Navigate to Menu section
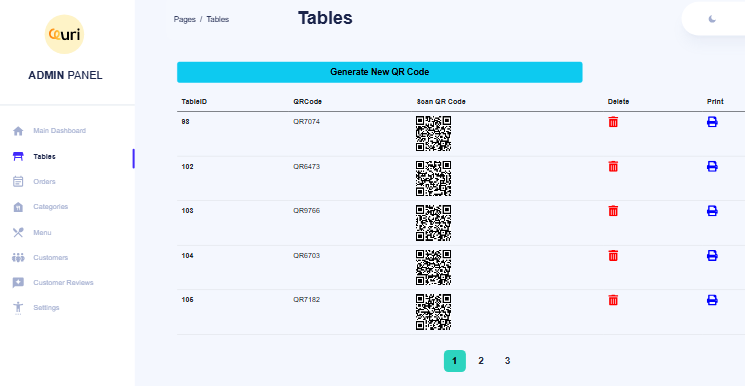 [x=42, y=232]
